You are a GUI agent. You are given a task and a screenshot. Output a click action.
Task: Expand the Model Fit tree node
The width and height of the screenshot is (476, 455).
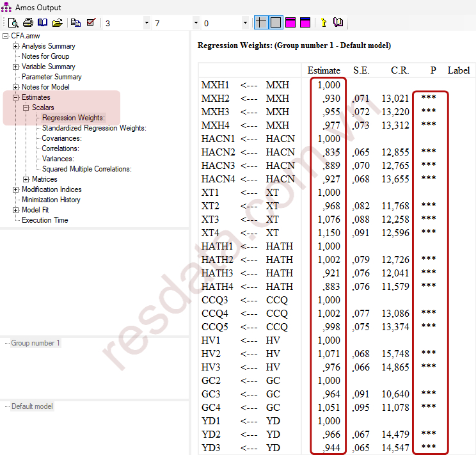tap(16, 210)
